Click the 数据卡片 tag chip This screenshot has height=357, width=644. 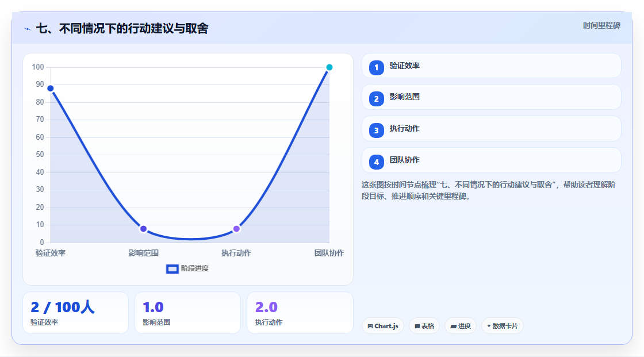click(503, 326)
